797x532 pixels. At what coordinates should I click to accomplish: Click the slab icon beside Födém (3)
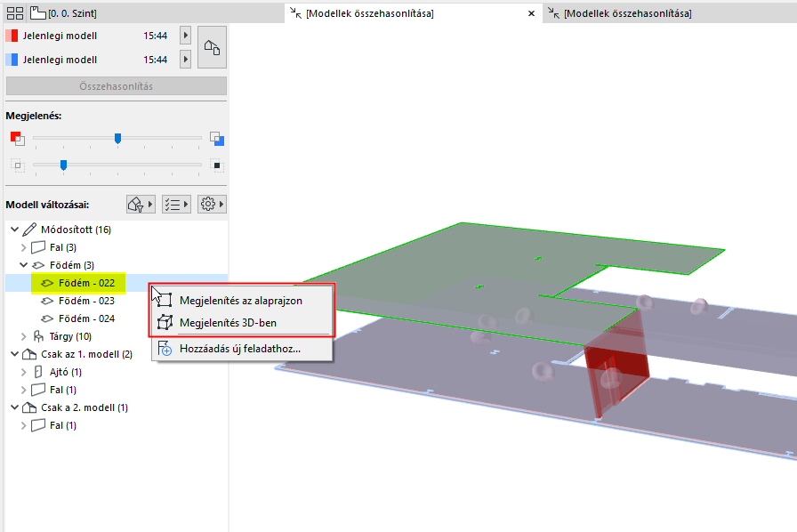click(x=38, y=265)
